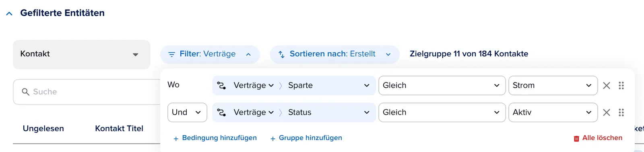Click the Gefilterte Entitäten heading
This screenshot has height=152, width=644.
62,13
